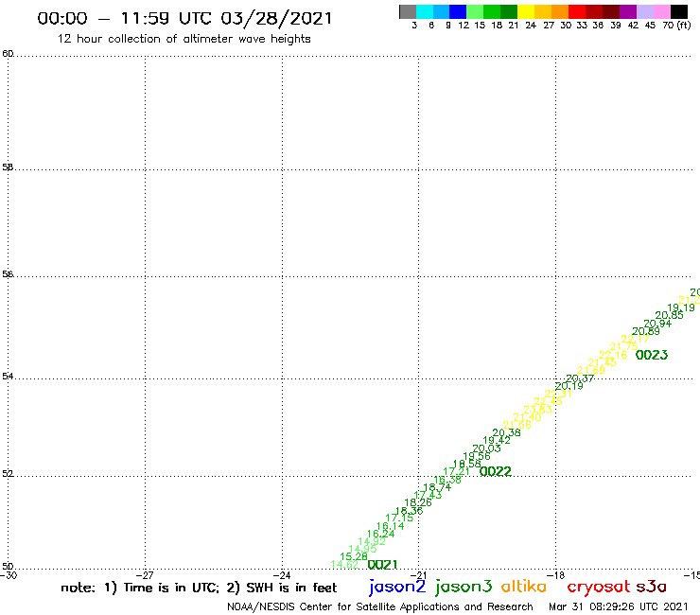Click the 'cryosat' satellite legend label
The width and height of the screenshot is (700, 615).
[598, 587]
